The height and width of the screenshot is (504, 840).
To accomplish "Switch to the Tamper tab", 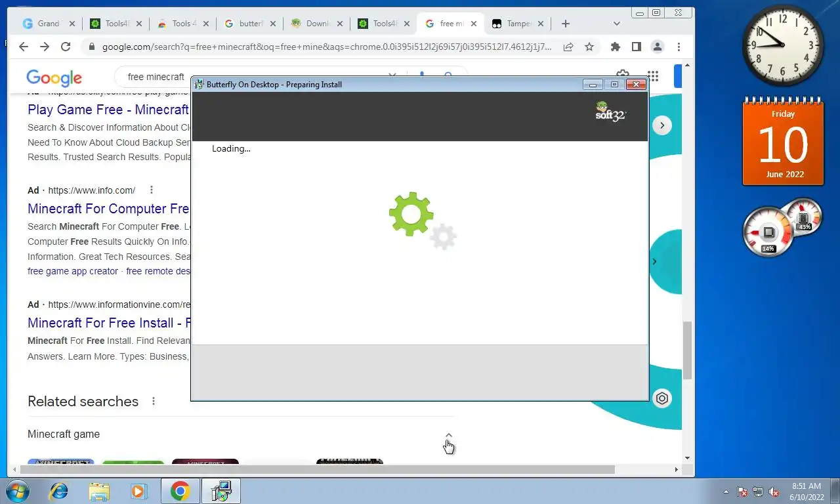I will (x=518, y=24).
